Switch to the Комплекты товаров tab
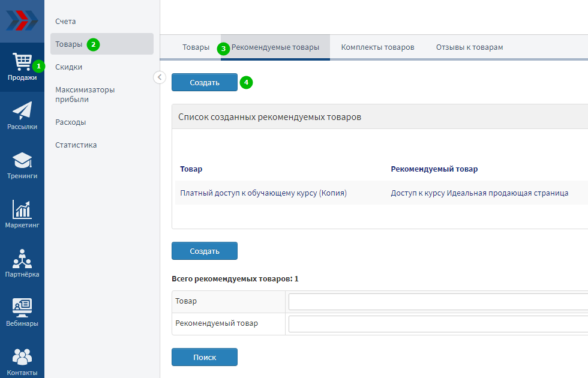The image size is (588, 378). (x=377, y=47)
